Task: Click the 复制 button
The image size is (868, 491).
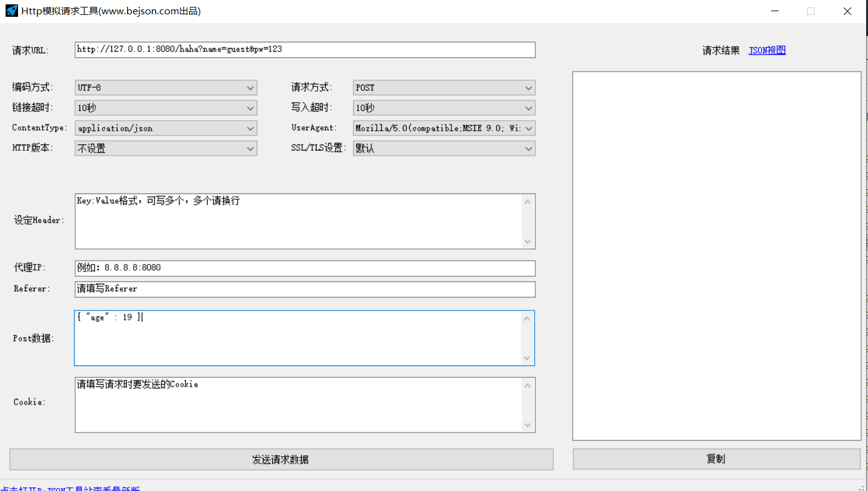Action: click(716, 459)
